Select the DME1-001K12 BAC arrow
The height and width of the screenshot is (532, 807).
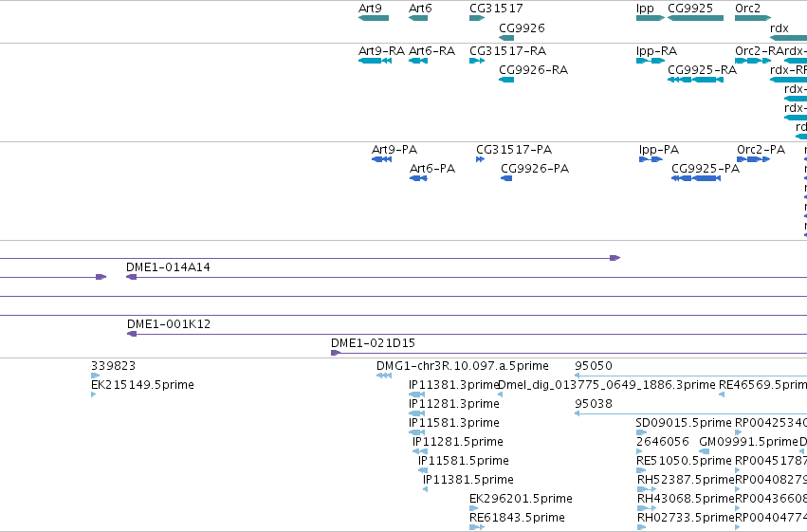(132, 334)
